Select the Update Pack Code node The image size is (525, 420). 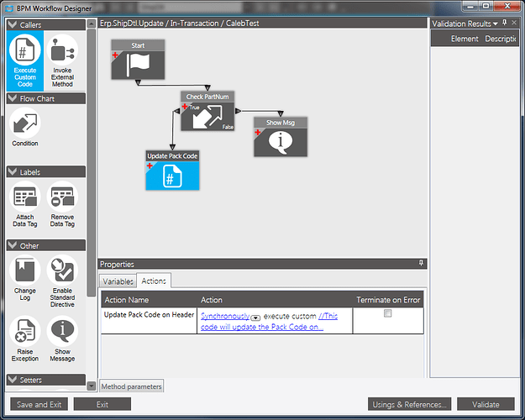[172, 171]
